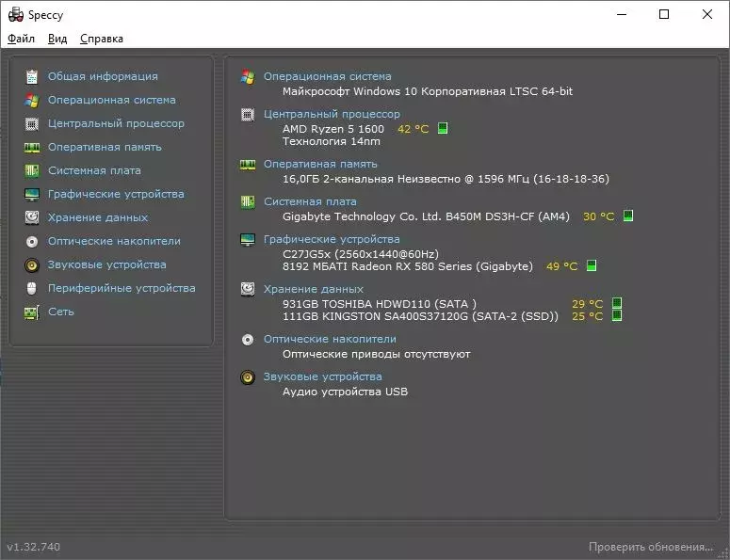730x560 pixels.
Task: Select Общая информация in sidebar
Action: pos(103,76)
